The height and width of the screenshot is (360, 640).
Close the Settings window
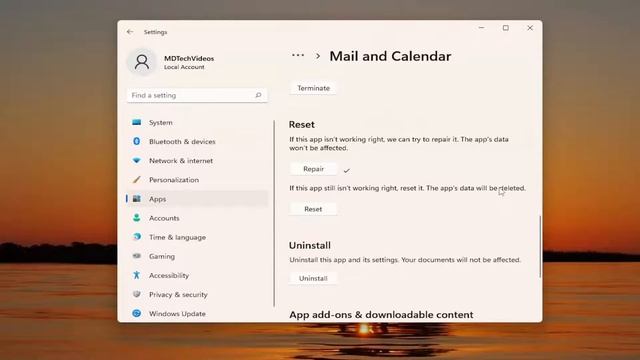[x=530, y=28]
